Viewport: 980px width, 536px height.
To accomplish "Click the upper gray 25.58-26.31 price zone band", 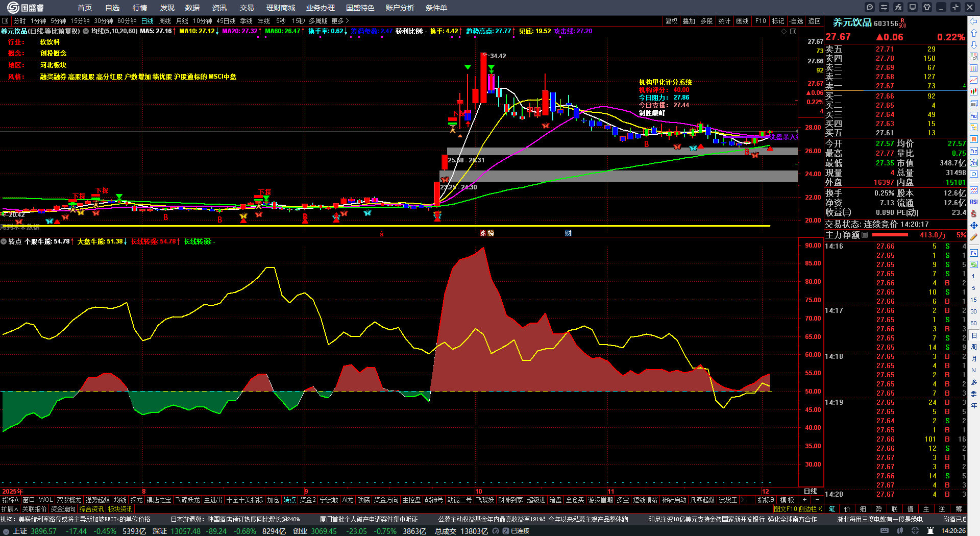I will 622,151.
